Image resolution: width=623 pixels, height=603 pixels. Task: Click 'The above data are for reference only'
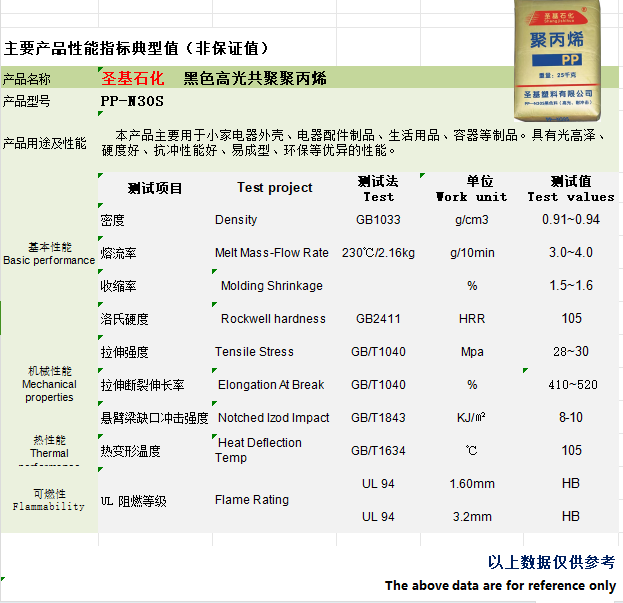coord(500,586)
